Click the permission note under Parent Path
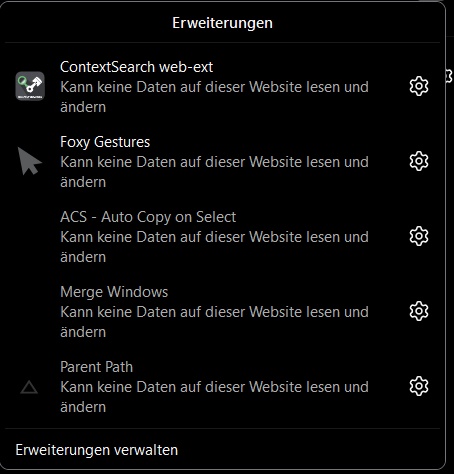This screenshot has height=474, width=454. (214, 397)
